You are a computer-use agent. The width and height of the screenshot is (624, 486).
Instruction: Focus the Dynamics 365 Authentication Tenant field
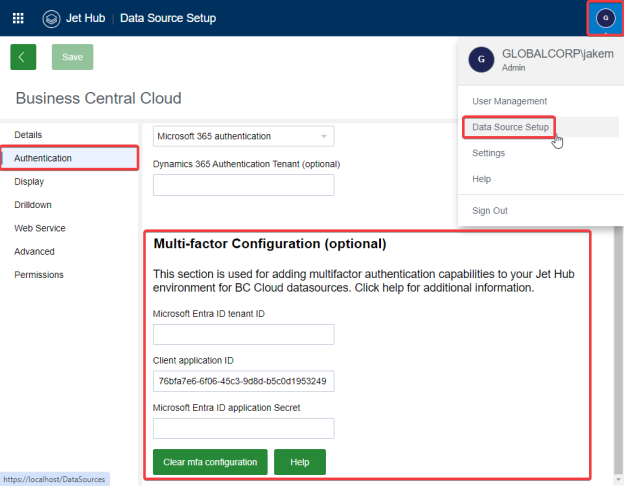pos(244,185)
